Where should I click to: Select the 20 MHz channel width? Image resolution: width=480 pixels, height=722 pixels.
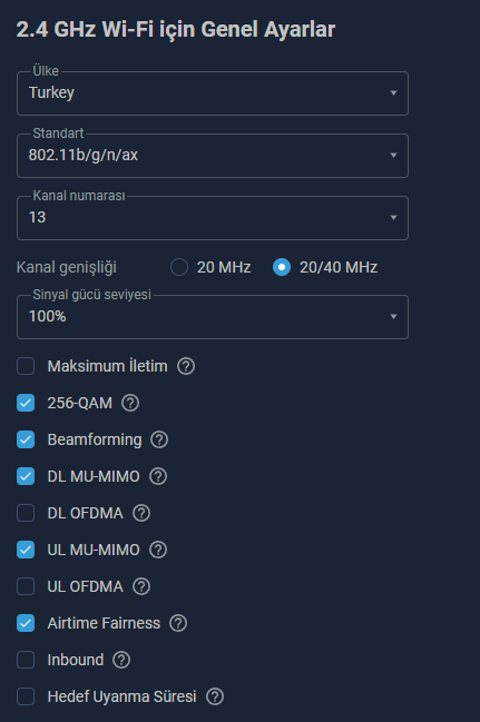click(179, 267)
